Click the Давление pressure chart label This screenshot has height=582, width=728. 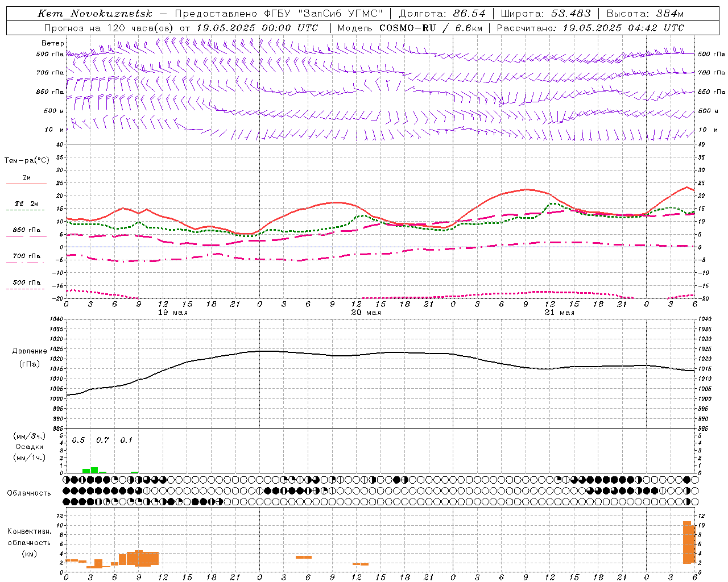[30, 351]
